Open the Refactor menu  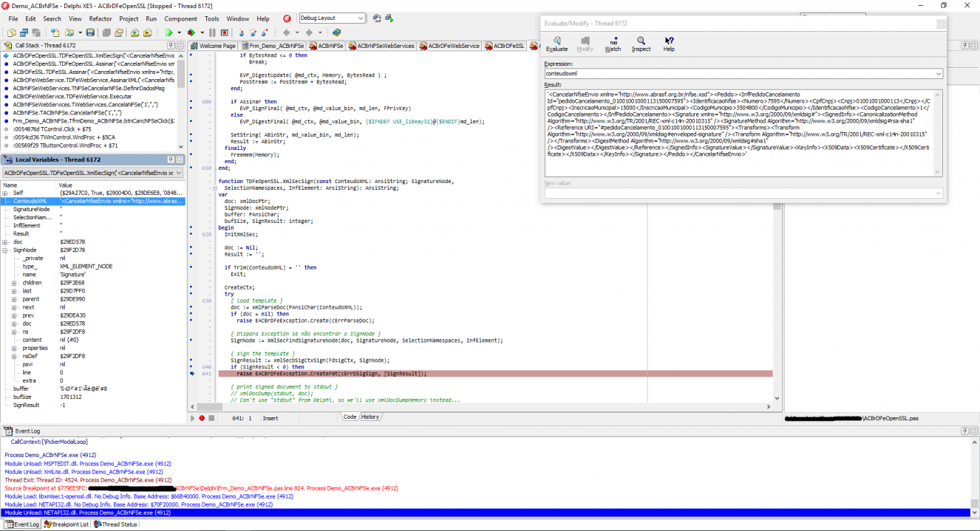pos(101,18)
